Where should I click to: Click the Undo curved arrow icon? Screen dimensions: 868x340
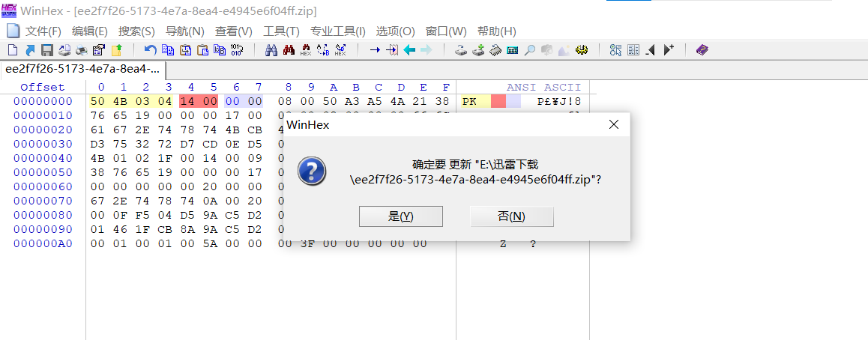point(151,49)
